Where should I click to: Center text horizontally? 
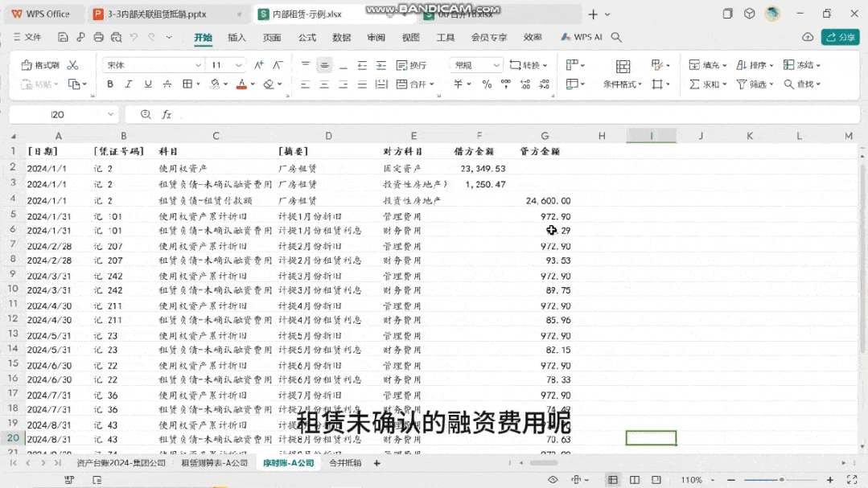324,84
